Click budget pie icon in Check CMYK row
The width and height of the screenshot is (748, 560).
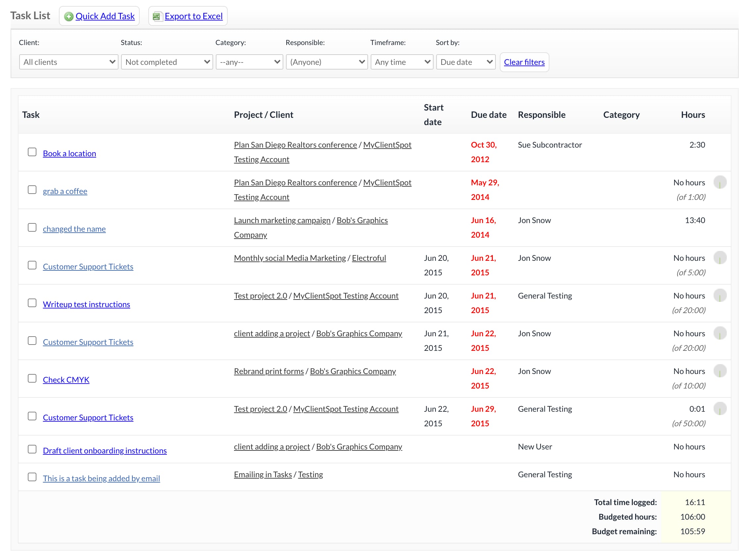pos(720,371)
